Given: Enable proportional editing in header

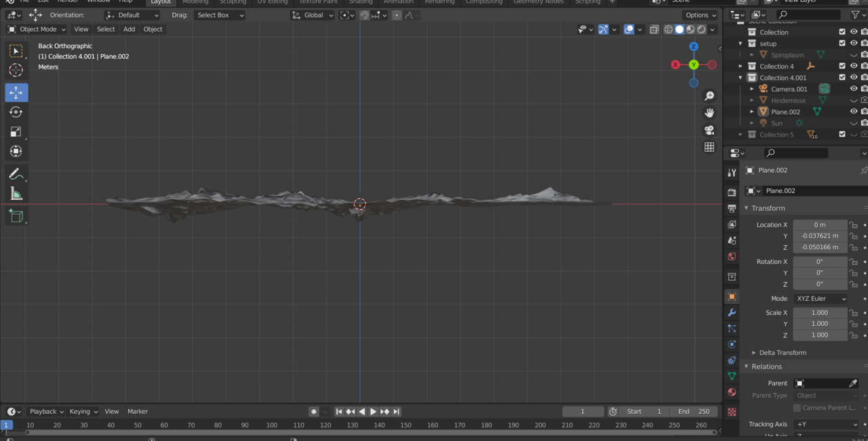Looking at the screenshot, I should click(x=397, y=15).
